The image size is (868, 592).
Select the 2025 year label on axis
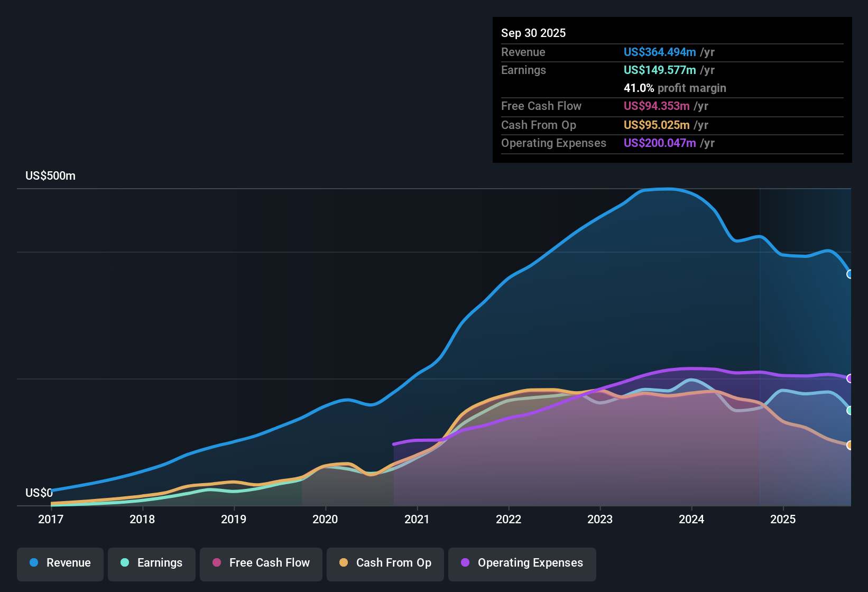(784, 520)
